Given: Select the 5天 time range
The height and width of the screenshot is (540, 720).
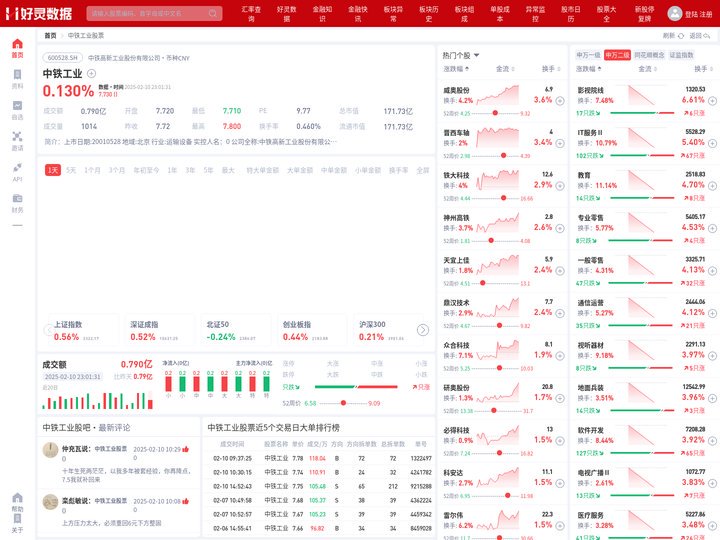Looking at the screenshot, I should pos(71,170).
